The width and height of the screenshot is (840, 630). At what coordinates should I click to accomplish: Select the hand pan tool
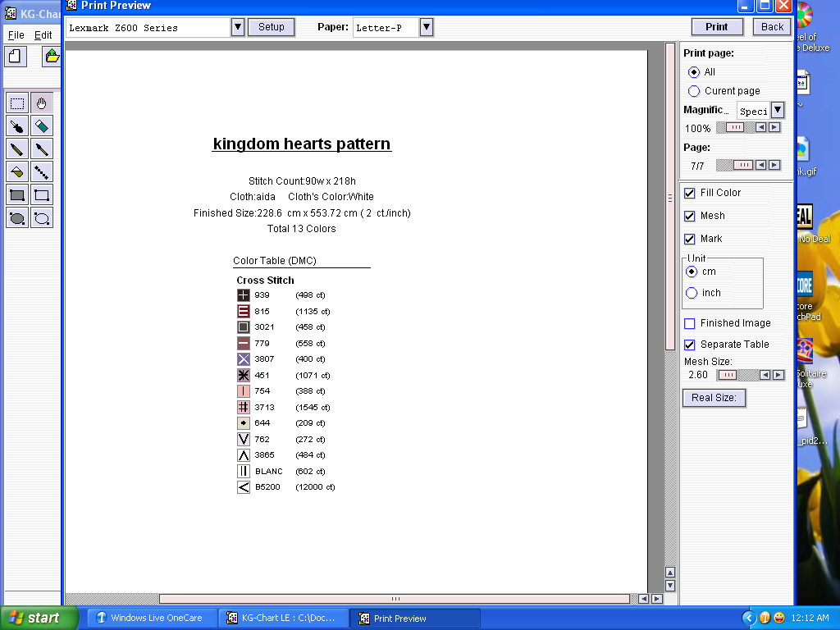pos(42,103)
